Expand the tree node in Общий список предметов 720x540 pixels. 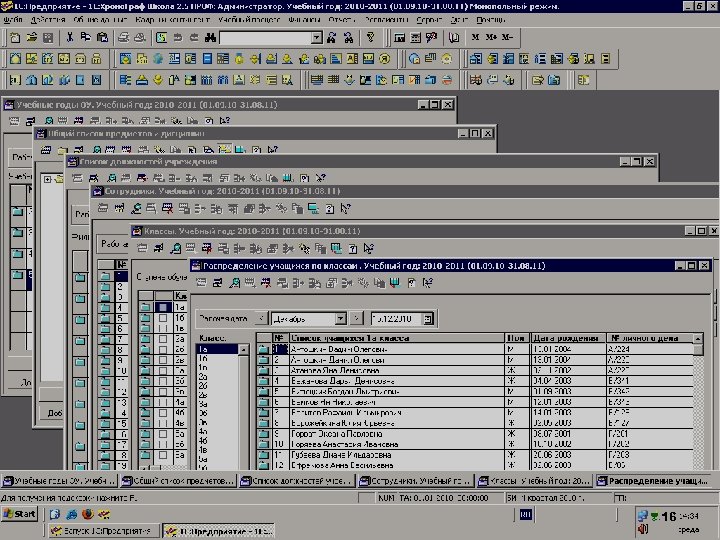tap(47, 179)
